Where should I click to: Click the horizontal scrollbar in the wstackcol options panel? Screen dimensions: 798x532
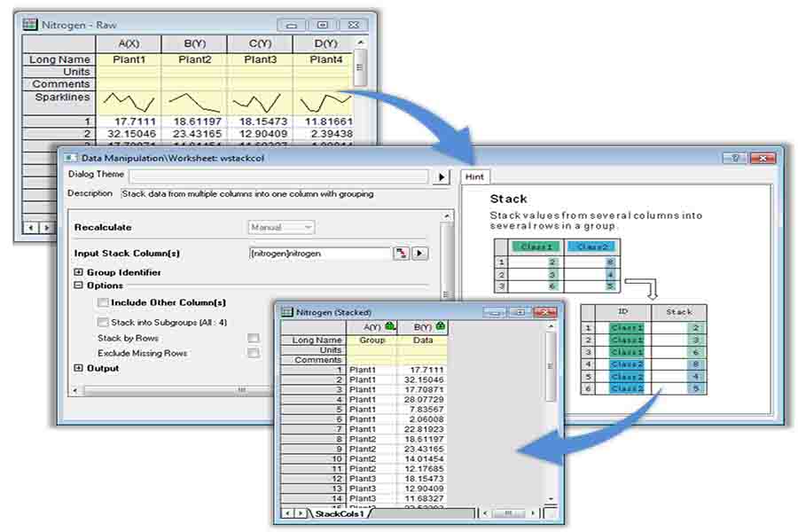[x=242, y=390]
